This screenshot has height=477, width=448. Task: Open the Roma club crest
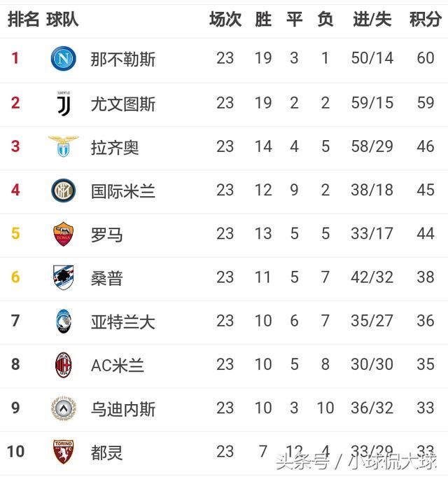coord(64,234)
